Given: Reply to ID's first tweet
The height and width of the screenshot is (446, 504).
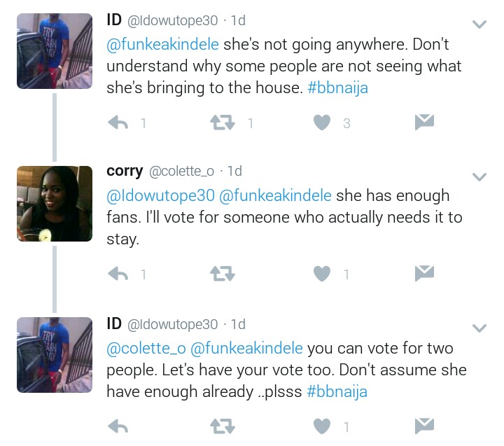Looking at the screenshot, I should (x=120, y=123).
